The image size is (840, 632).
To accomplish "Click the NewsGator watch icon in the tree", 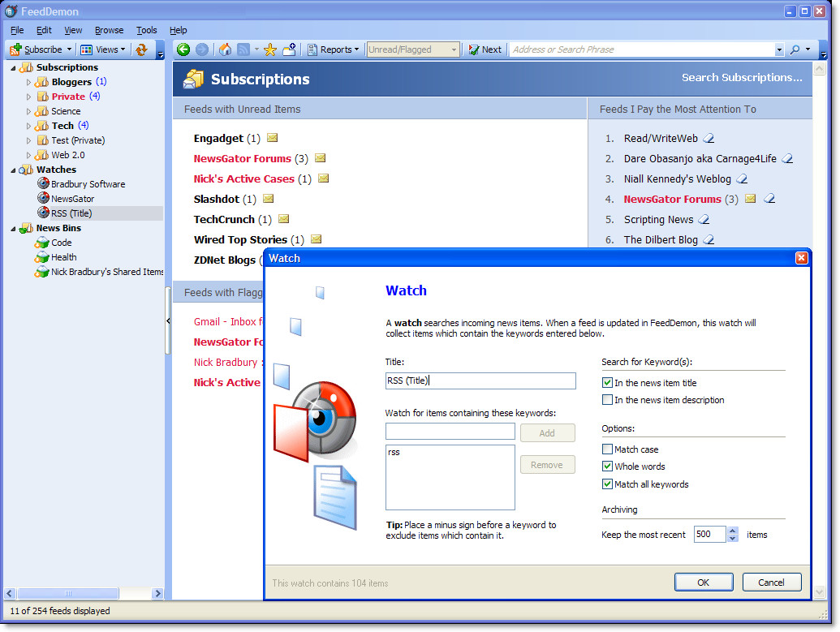I will pos(43,198).
